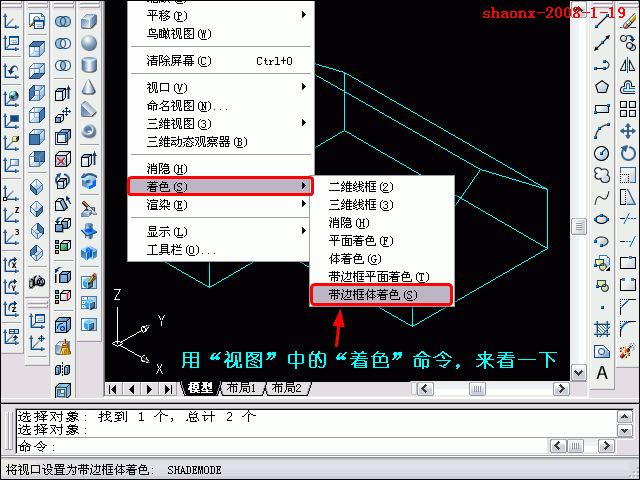Select the Torus solid tool
This screenshot has height=480, width=640.
click(89, 131)
